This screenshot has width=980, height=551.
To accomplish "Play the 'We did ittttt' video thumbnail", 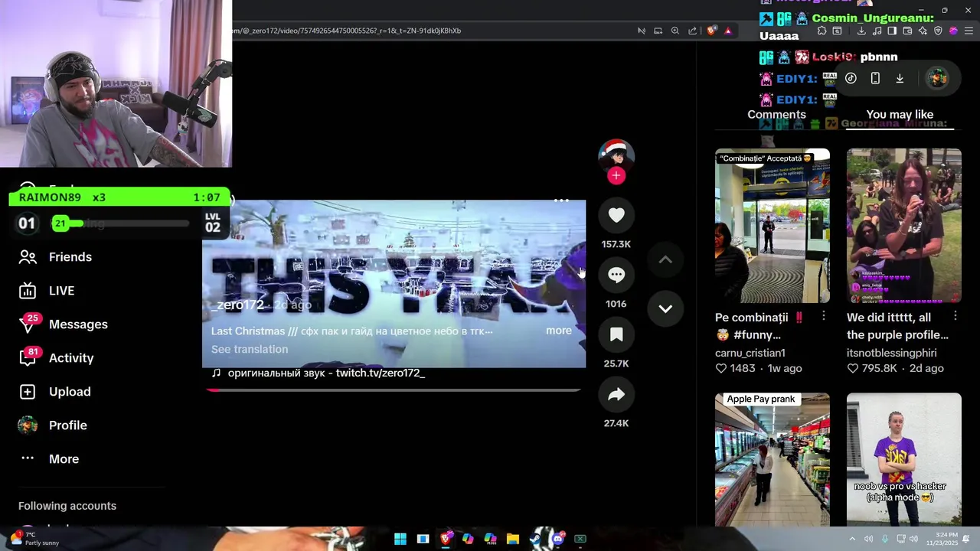I will coord(904,226).
